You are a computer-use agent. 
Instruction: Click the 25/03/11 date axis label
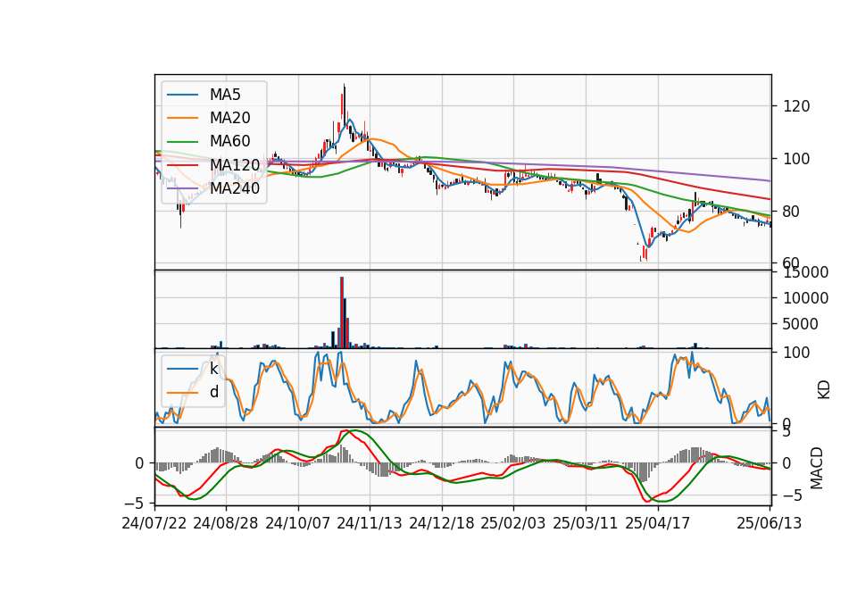point(586,523)
